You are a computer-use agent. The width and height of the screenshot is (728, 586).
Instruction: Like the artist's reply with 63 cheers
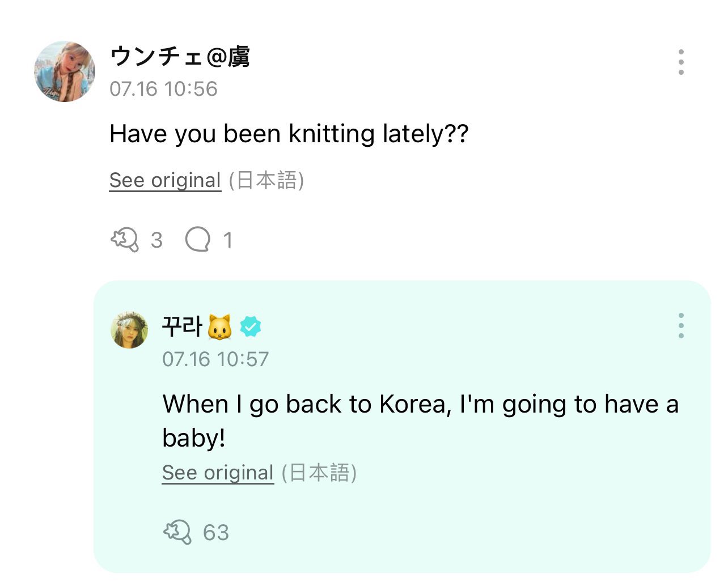pyautogui.click(x=177, y=532)
